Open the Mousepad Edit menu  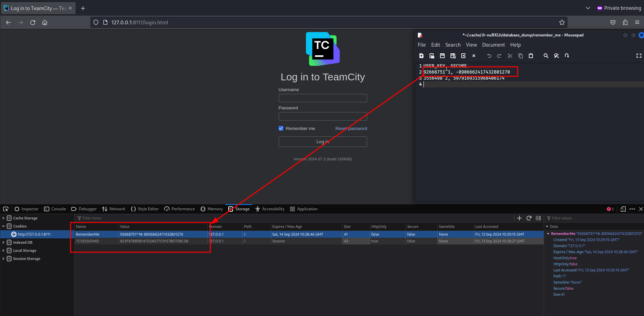click(x=436, y=45)
